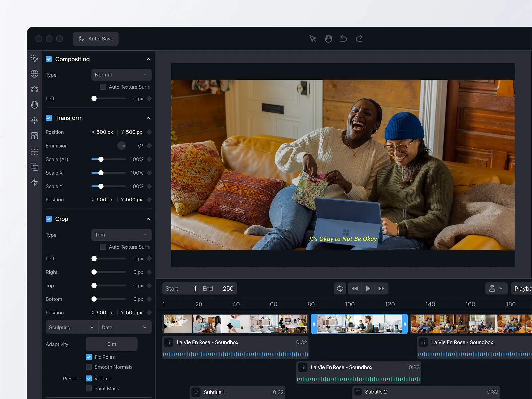Screen dimensions: 532x399
Task: Disable the Compositing section checkbox
Action: point(49,59)
